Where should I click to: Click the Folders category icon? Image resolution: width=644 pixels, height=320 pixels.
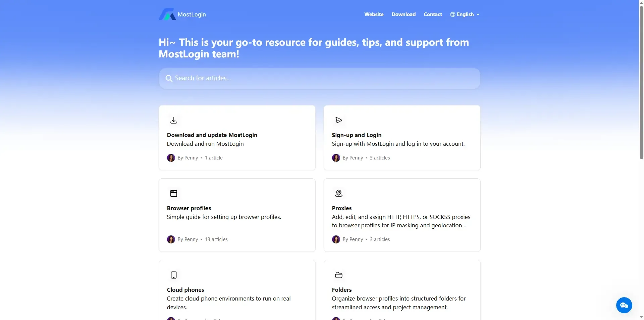pyautogui.click(x=339, y=275)
